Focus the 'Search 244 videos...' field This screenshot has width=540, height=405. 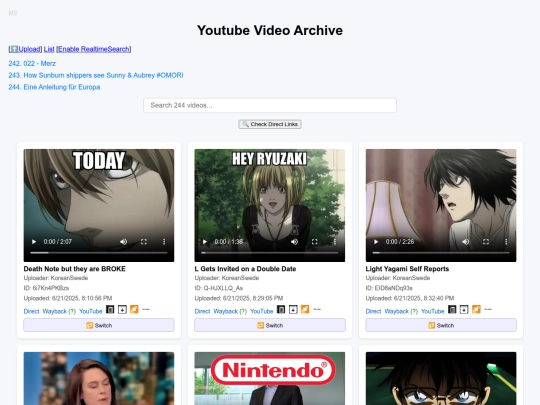click(270, 105)
